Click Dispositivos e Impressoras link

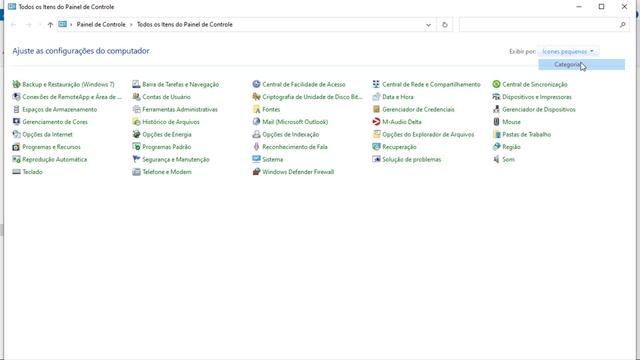[x=537, y=97]
